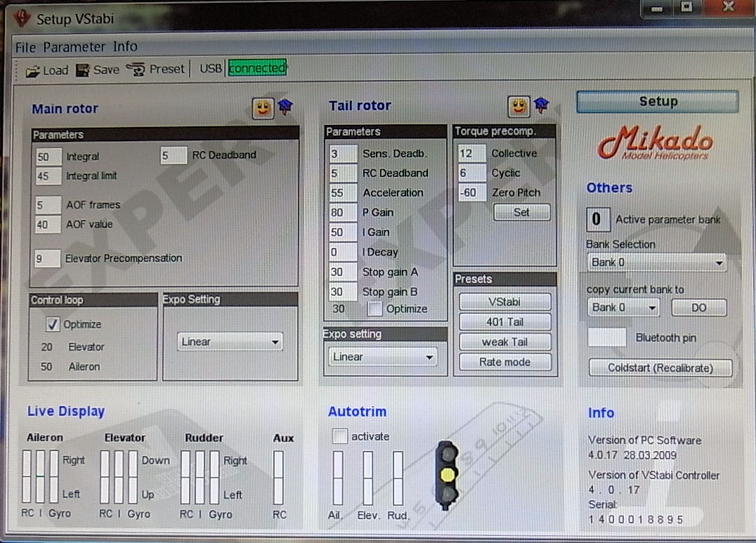Click the Tail rotor graduation cap icon

[542, 105]
